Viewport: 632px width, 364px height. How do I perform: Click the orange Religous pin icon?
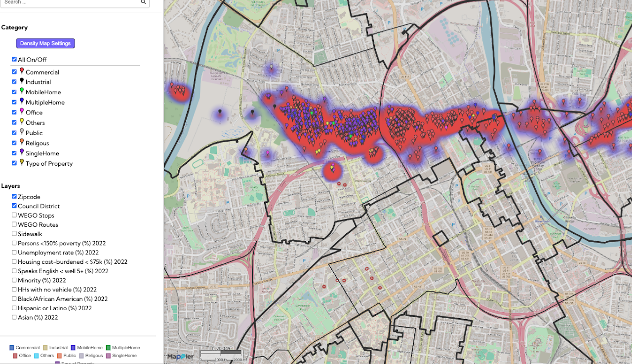coord(22,142)
